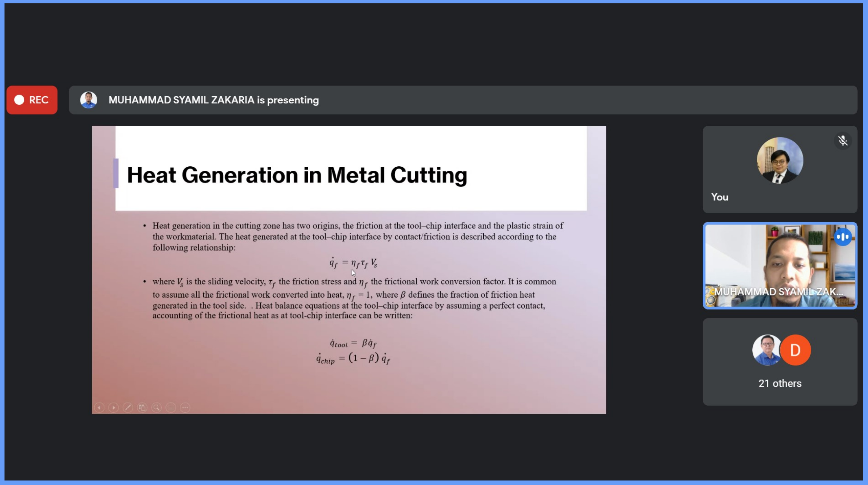
Task: Select the MUHAMMAD SYAMIL ZAK video tile
Action: click(x=780, y=265)
